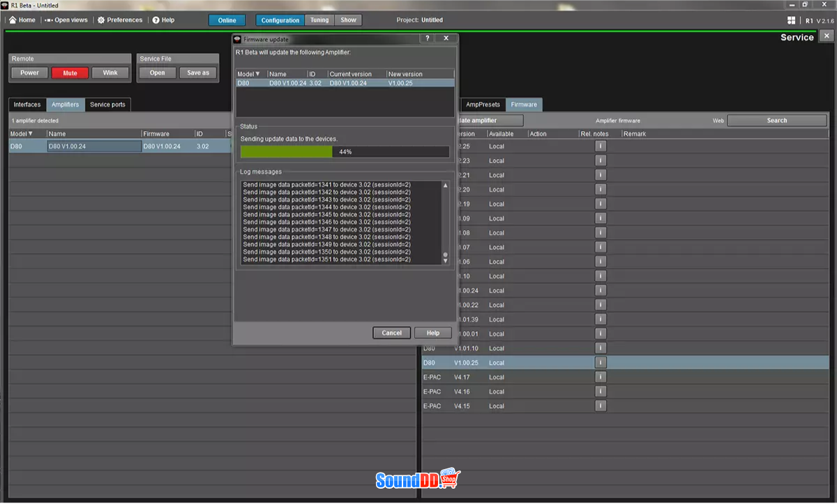Switch to Configuration mode

click(280, 20)
